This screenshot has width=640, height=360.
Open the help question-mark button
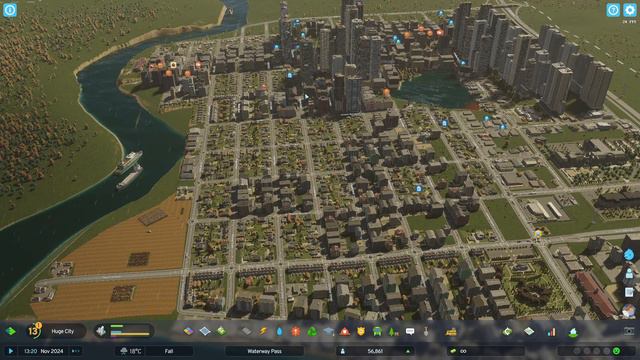[x=613, y=10]
